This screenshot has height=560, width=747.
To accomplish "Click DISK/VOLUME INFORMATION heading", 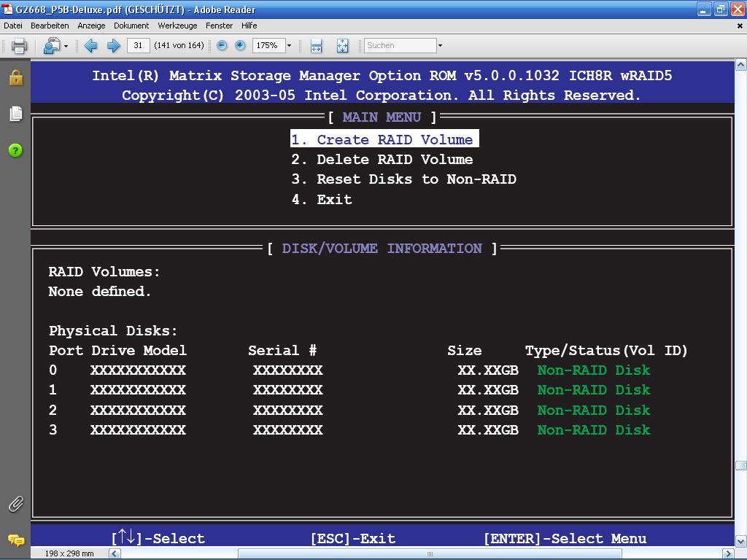I will 382,249.
